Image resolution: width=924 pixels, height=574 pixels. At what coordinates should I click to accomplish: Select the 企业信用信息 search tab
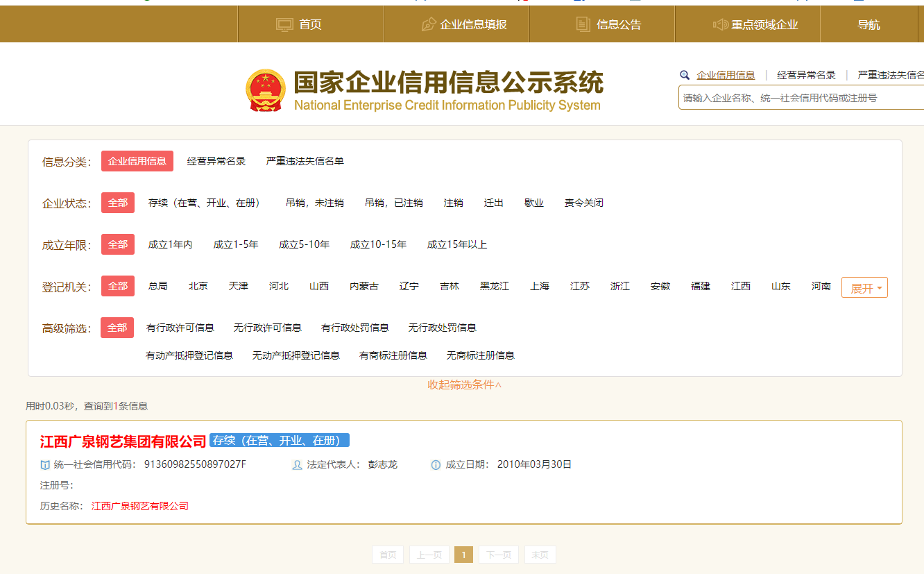click(726, 75)
